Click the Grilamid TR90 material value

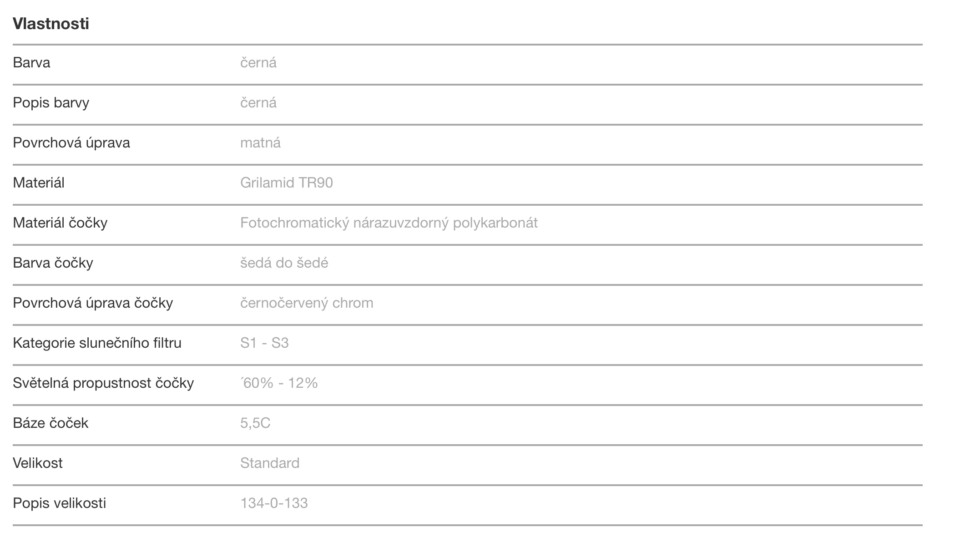(x=286, y=182)
